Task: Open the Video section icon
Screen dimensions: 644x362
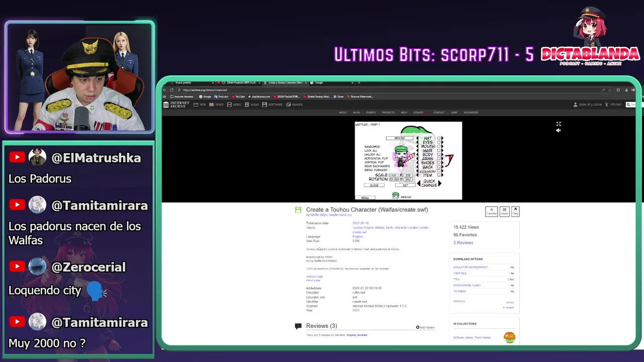Action: point(229,105)
